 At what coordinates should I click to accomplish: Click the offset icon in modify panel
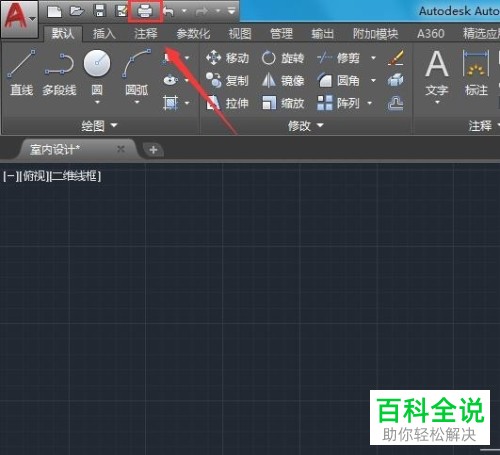pos(396,103)
